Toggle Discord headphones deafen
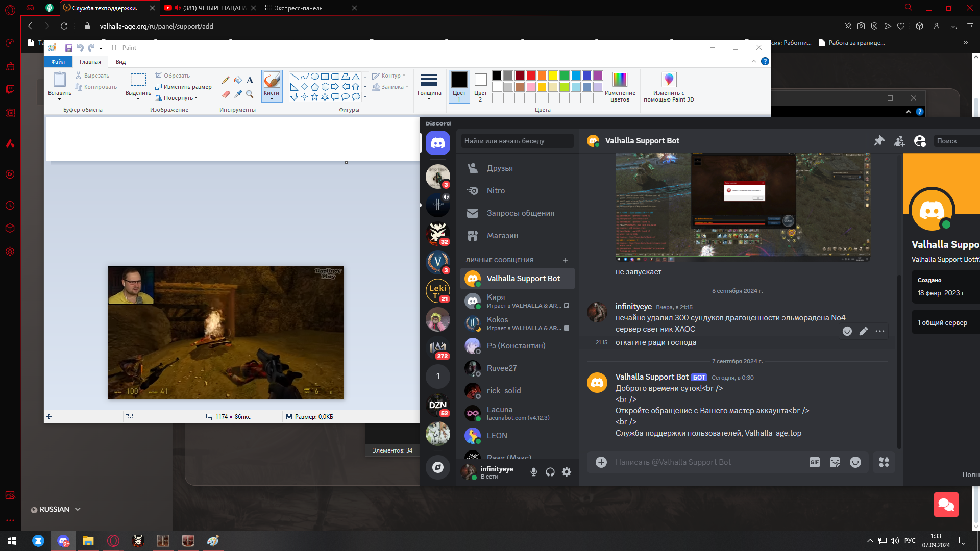 click(550, 472)
